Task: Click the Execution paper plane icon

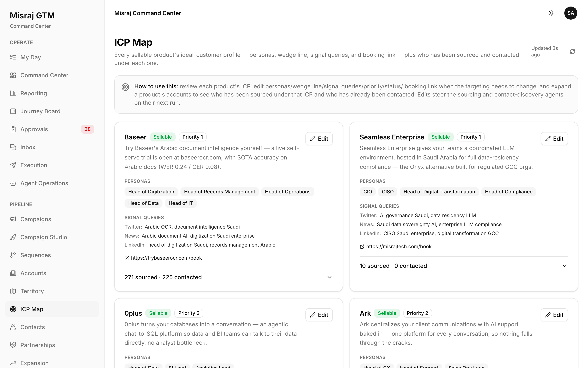Action: (x=13, y=165)
